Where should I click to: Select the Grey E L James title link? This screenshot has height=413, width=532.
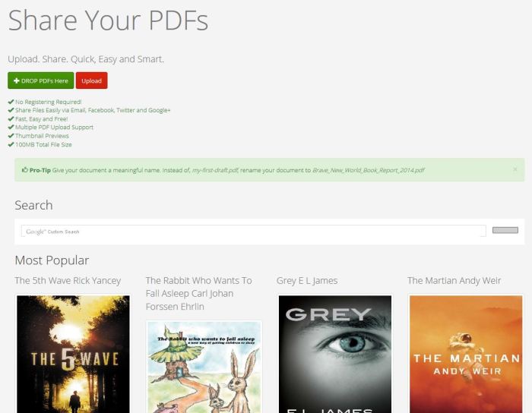pyautogui.click(x=307, y=281)
